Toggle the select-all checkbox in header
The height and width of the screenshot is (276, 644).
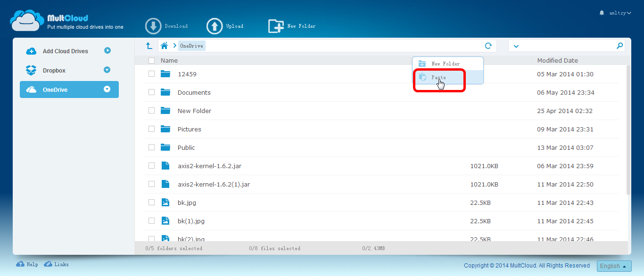[x=151, y=60]
